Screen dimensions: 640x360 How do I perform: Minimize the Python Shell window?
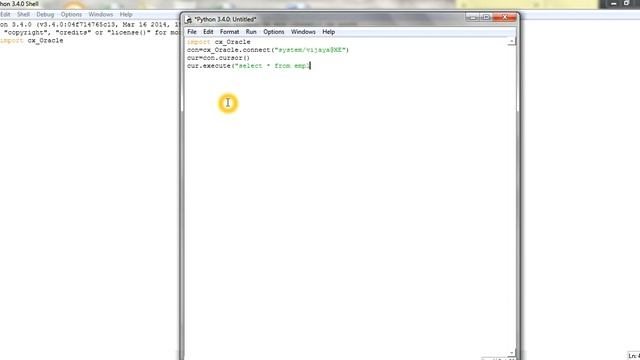click(x=613, y=4)
